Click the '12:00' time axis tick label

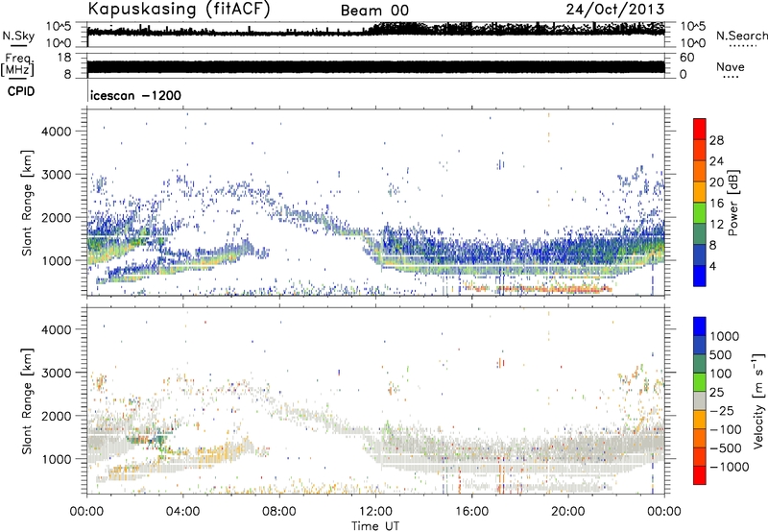[x=375, y=512]
